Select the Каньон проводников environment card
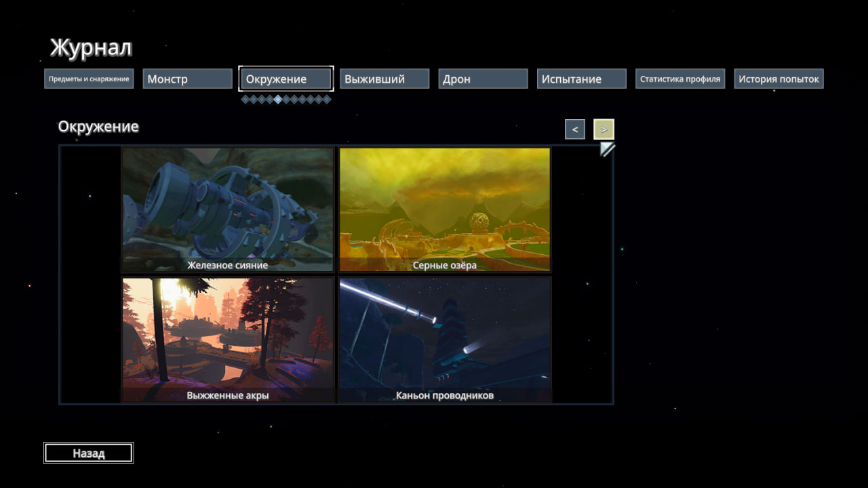This screenshot has width=868, height=488. [x=445, y=340]
